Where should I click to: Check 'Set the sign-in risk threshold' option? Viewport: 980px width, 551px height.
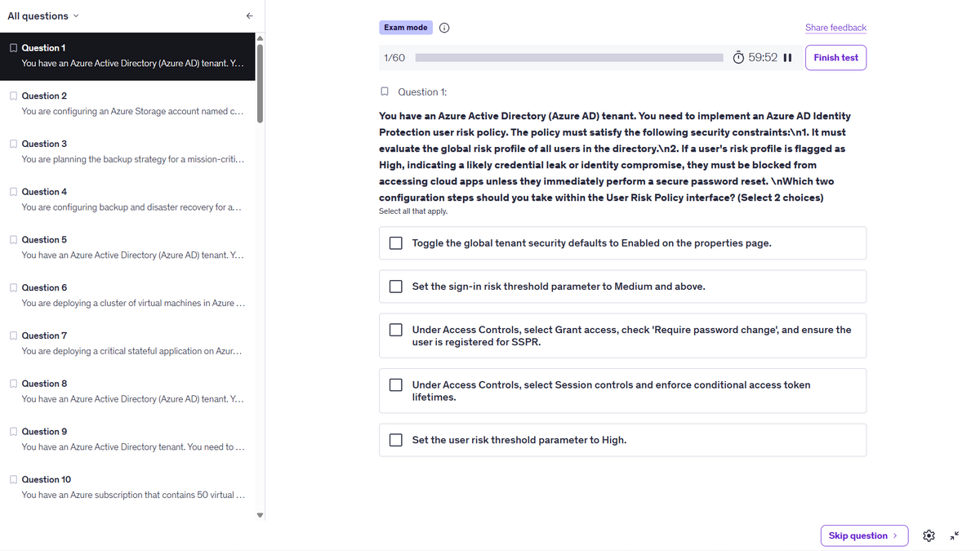coord(396,287)
